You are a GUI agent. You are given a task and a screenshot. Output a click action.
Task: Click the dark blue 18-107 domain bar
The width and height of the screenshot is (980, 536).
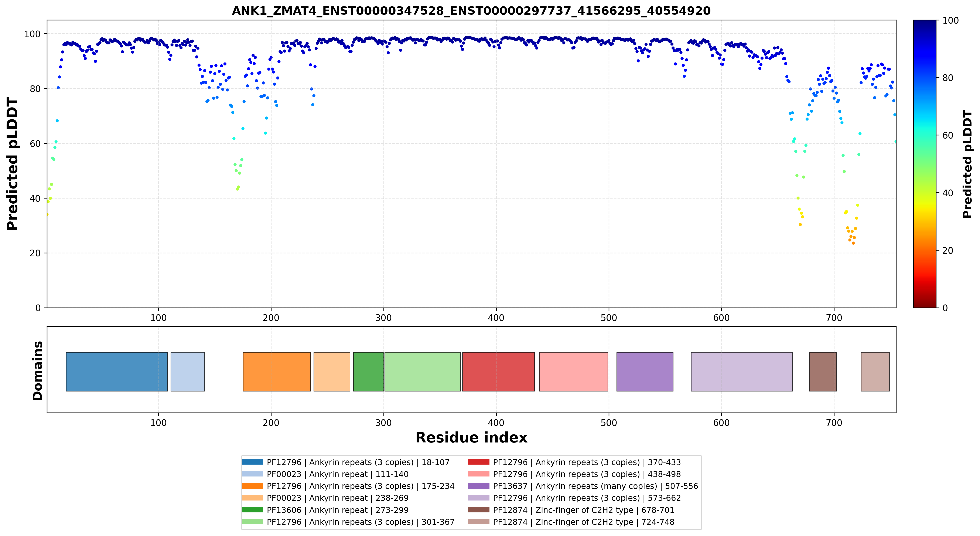pyautogui.click(x=117, y=372)
